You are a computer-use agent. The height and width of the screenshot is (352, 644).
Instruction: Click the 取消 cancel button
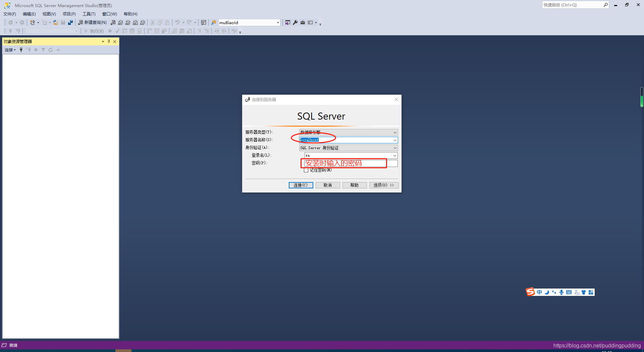[328, 185]
